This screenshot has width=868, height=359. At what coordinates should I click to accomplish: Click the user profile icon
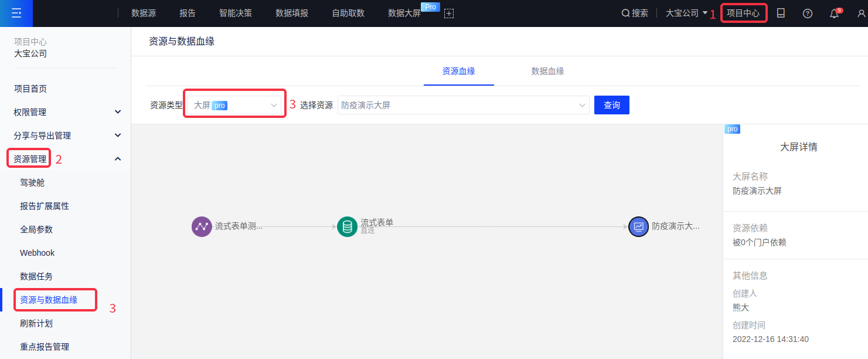click(860, 13)
